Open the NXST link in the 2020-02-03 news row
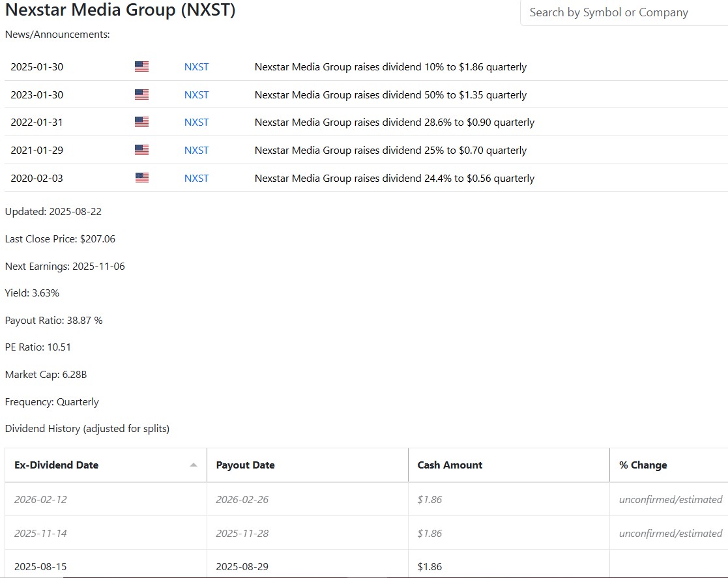728x578 pixels. pyautogui.click(x=196, y=179)
